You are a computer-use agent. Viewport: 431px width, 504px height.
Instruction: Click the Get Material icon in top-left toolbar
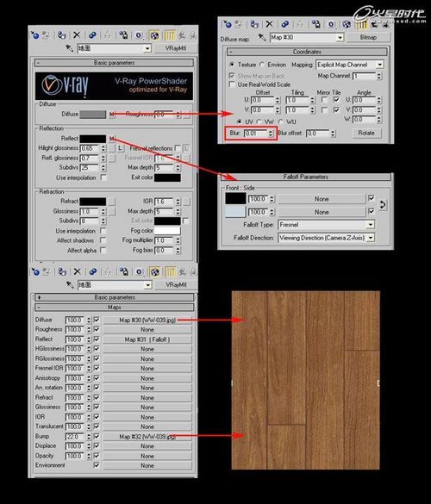34,34
